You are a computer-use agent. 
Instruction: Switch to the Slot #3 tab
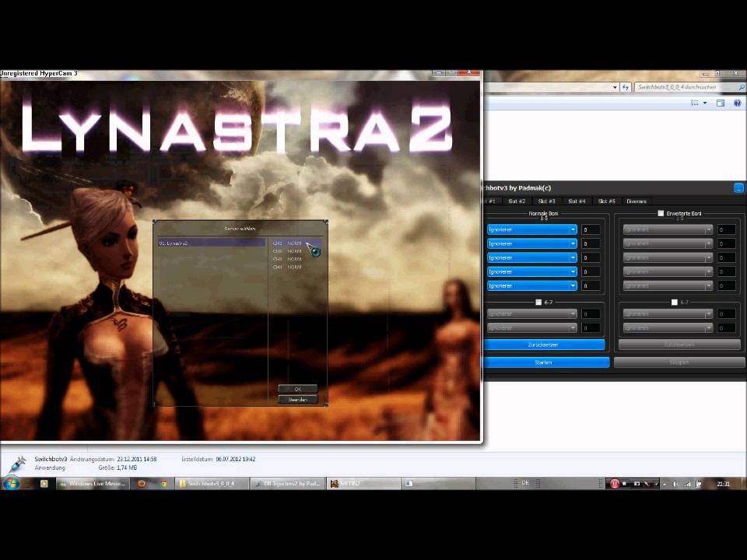point(546,201)
